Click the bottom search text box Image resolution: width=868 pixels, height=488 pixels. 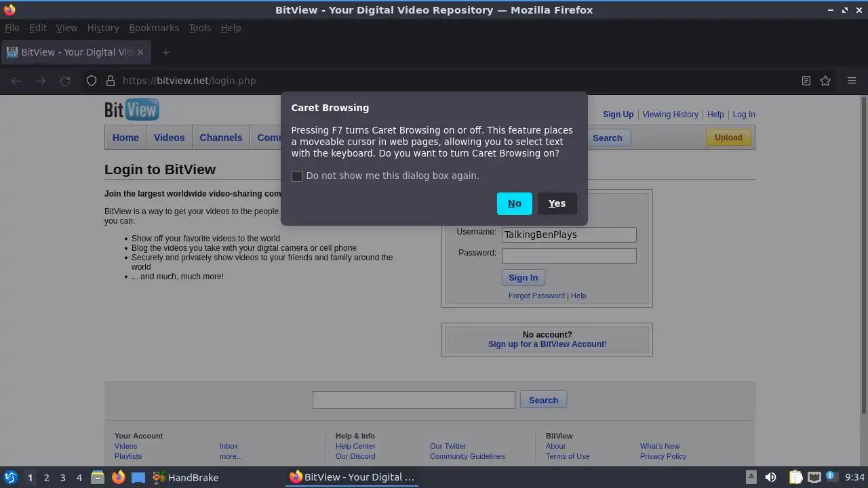(x=414, y=400)
